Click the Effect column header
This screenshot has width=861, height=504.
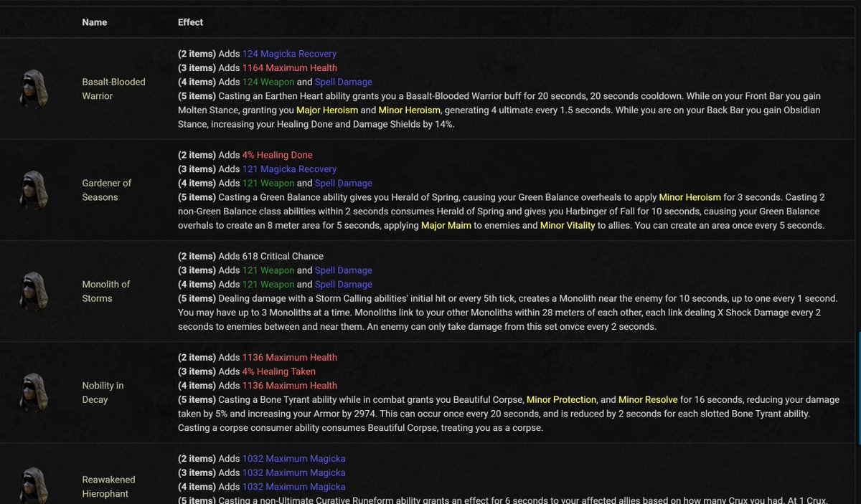(190, 22)
